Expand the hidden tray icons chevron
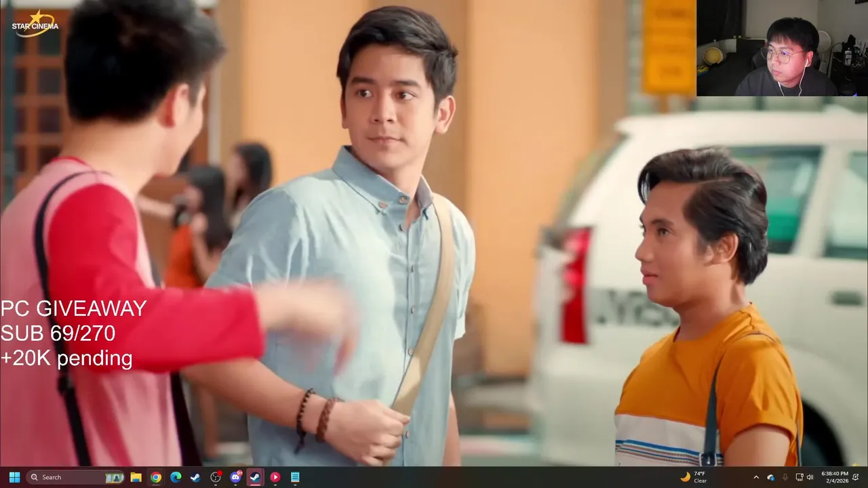The height and width of the screenshot is (488, 868). click(756, 477)
